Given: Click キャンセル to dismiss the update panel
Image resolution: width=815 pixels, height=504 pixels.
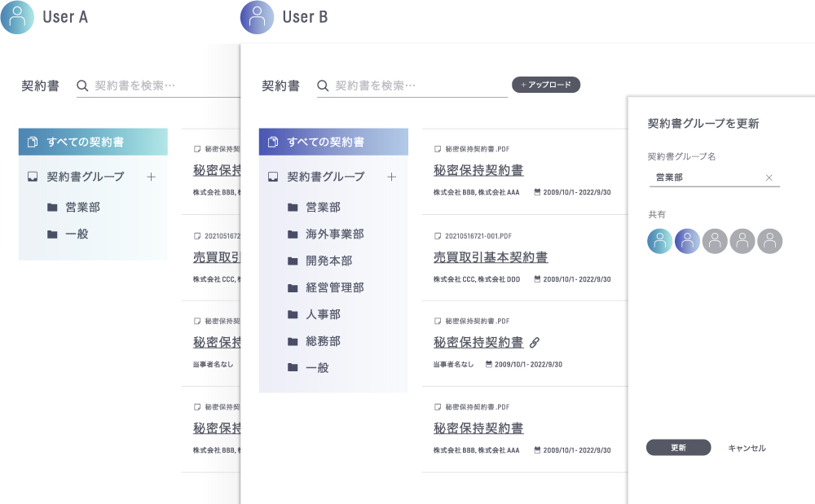Looking at the screenshot, I should click(x=747, y=448).
